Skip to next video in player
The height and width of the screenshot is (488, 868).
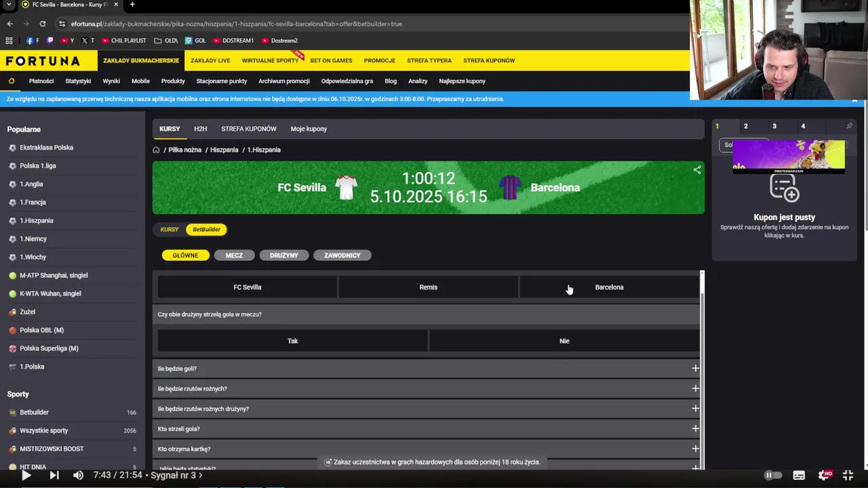pos(54,475)
